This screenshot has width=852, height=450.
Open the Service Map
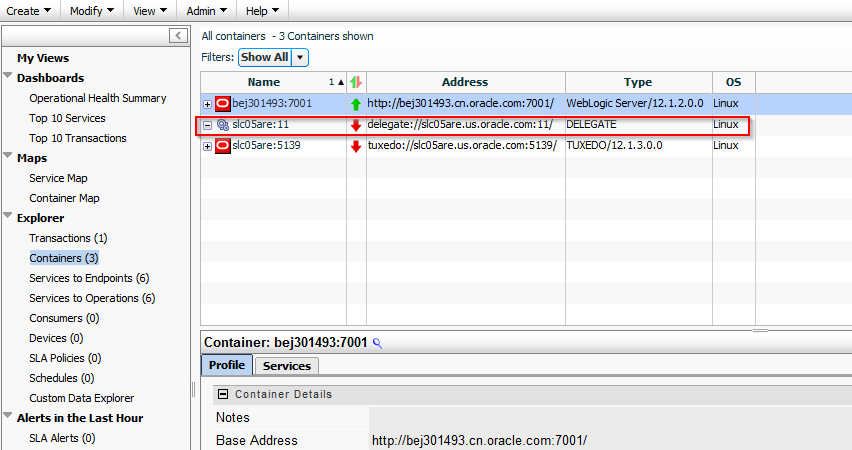58,178
